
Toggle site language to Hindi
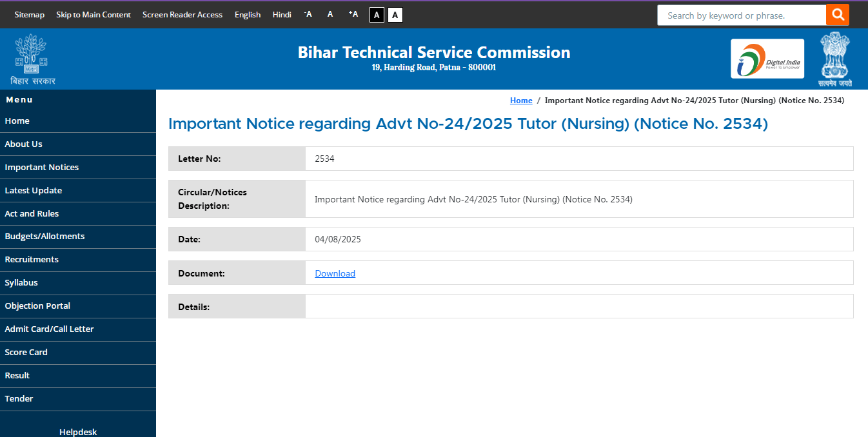pyautogui.click(x=281, y=14)
